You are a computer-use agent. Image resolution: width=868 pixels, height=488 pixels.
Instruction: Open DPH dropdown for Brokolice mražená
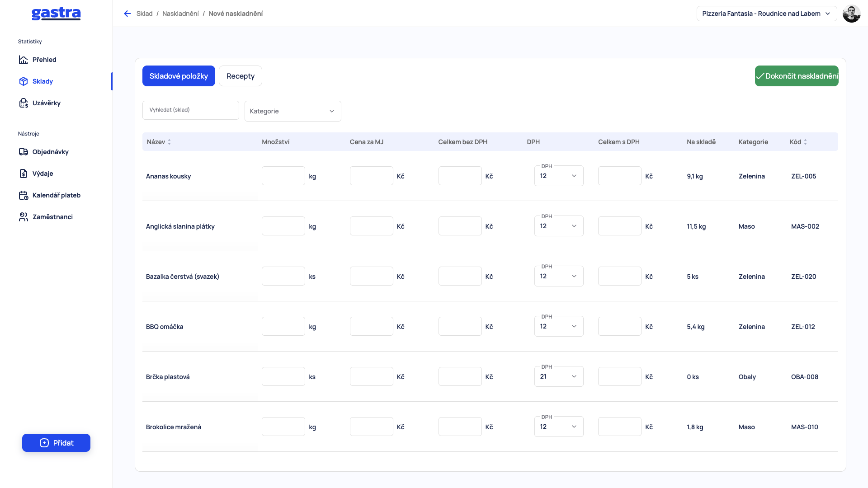tap(559, 427)
